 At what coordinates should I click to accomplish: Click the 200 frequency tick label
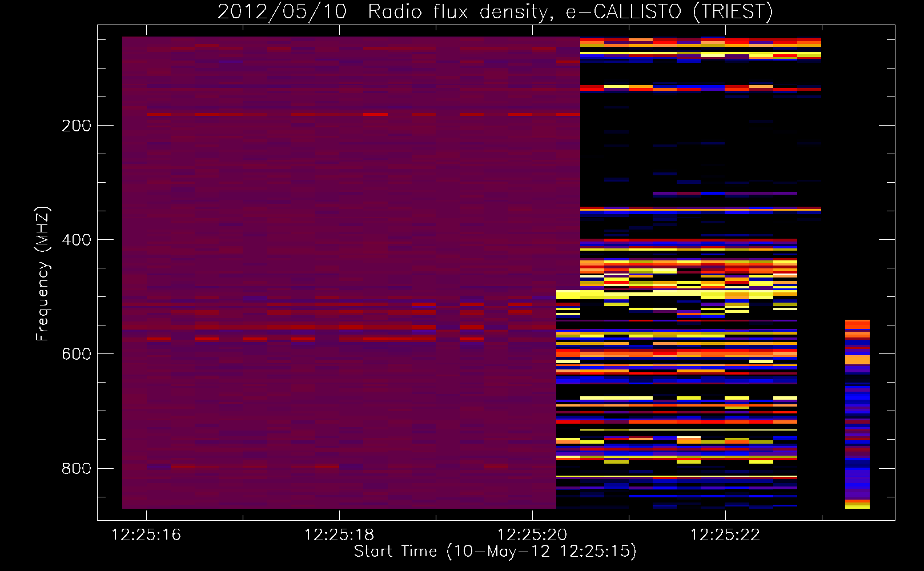[x=77, y=126]
